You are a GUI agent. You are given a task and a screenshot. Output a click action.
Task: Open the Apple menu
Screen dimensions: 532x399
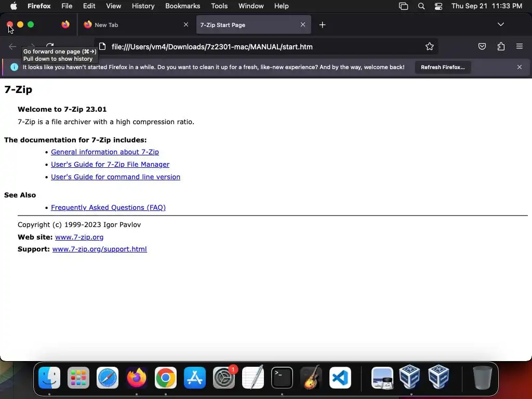click(x=14, y=6)
